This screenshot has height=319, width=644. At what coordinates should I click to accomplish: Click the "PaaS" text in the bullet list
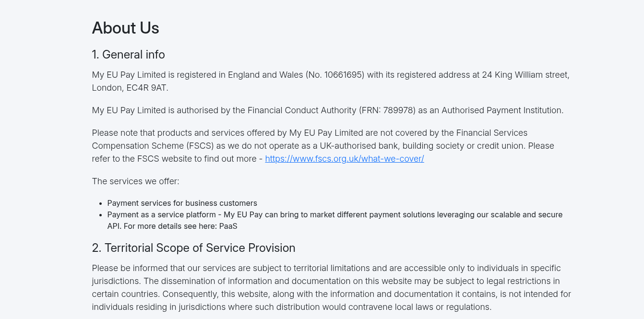click(x=228, y=226)
